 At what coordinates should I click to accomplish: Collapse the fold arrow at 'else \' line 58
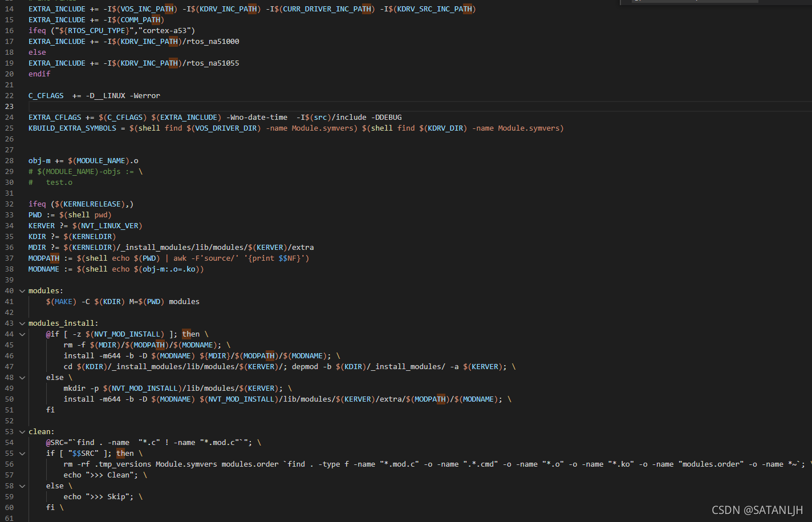click(22, 486)
